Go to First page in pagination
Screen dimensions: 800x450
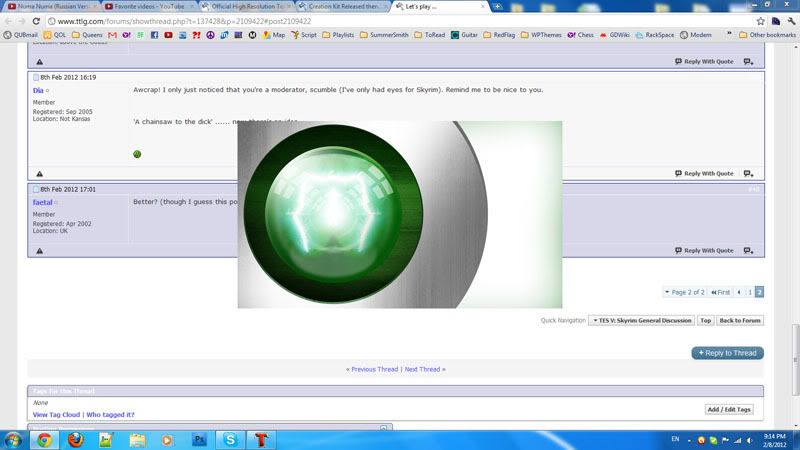(720, 292)
